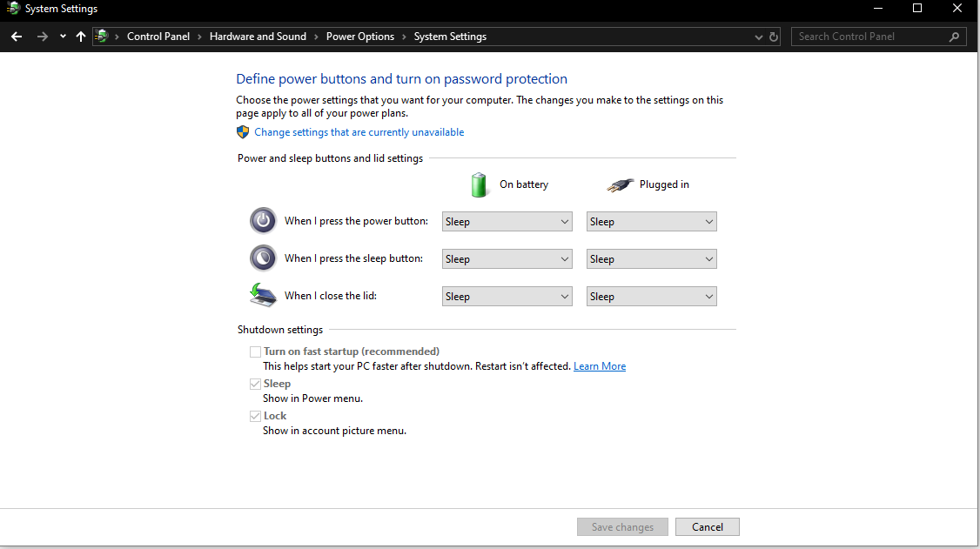Open sleep button On battery dropdown
Image resolution: width=980 pixels, height=549 pixels.
click(x=507, y=259)
